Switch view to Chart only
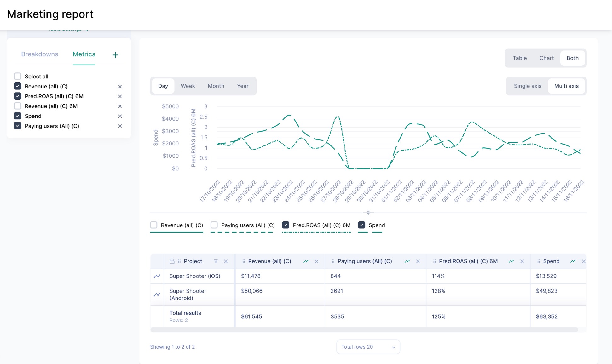612x364 pixels. (x=546, y=58)
